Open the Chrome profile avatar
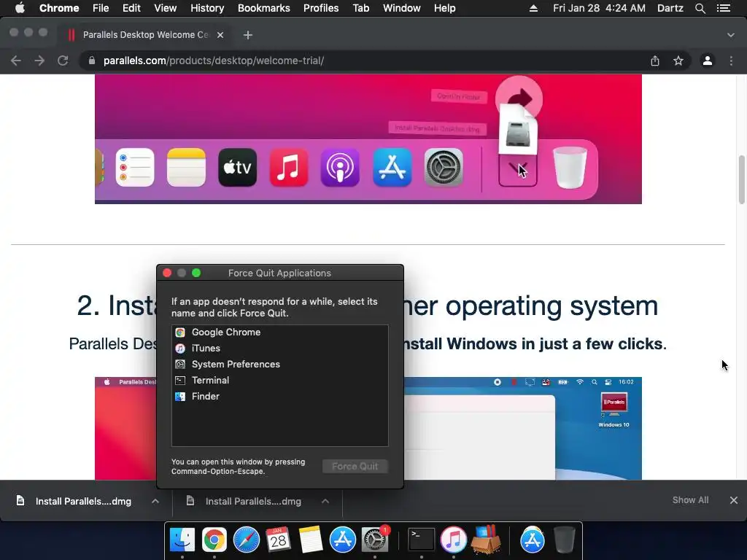This screenshot has height=560, width=747. 708,61
